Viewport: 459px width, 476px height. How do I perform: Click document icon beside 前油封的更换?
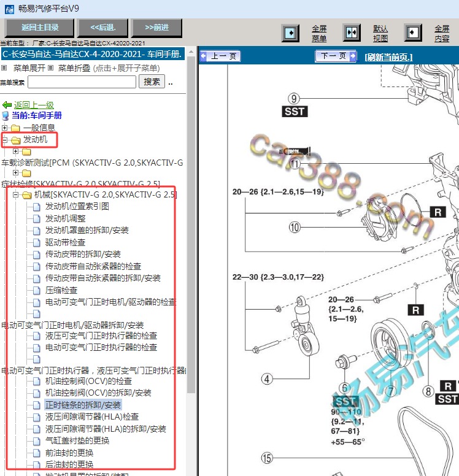click(x=36, y=453)
